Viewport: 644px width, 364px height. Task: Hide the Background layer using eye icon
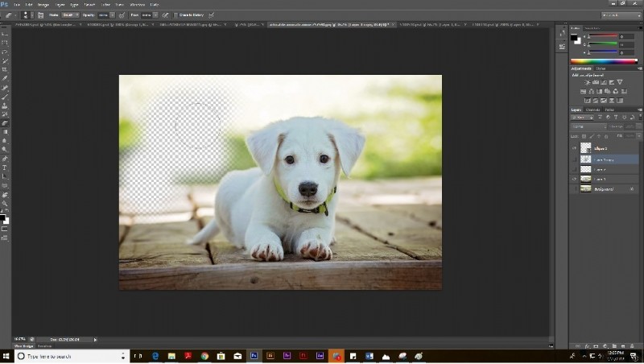574,188
